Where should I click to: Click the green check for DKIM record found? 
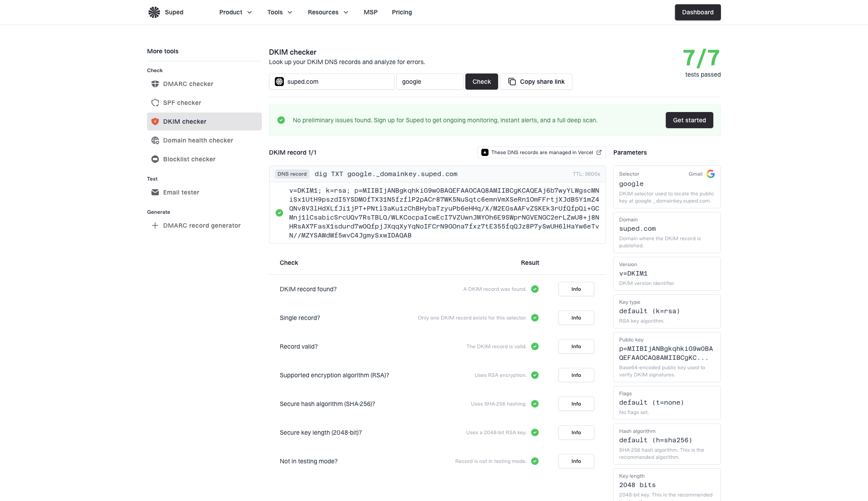(535, 289)
